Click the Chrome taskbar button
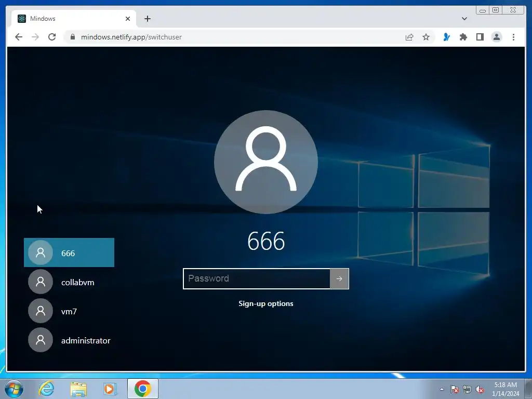This screenshot has width=532, height=399. tap(143, 389)
